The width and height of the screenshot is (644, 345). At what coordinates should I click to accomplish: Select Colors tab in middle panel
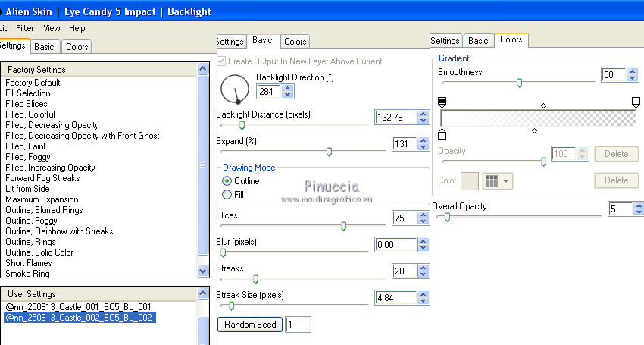295,41
